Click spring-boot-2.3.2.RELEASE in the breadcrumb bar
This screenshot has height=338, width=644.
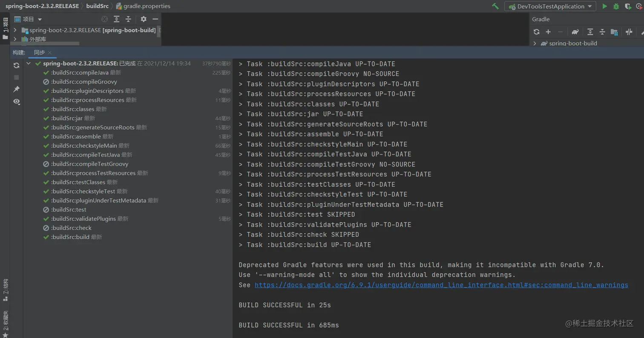(x=42, y=6)
